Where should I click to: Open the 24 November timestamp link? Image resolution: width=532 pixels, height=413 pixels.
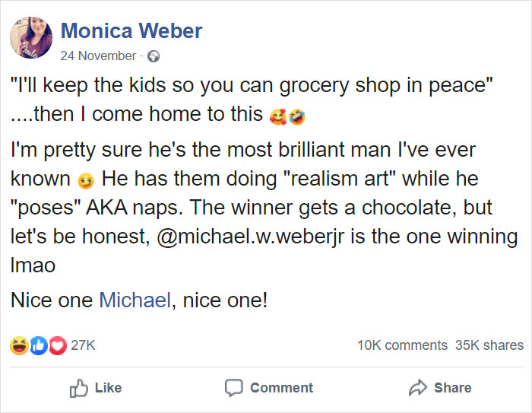(98, 56)
